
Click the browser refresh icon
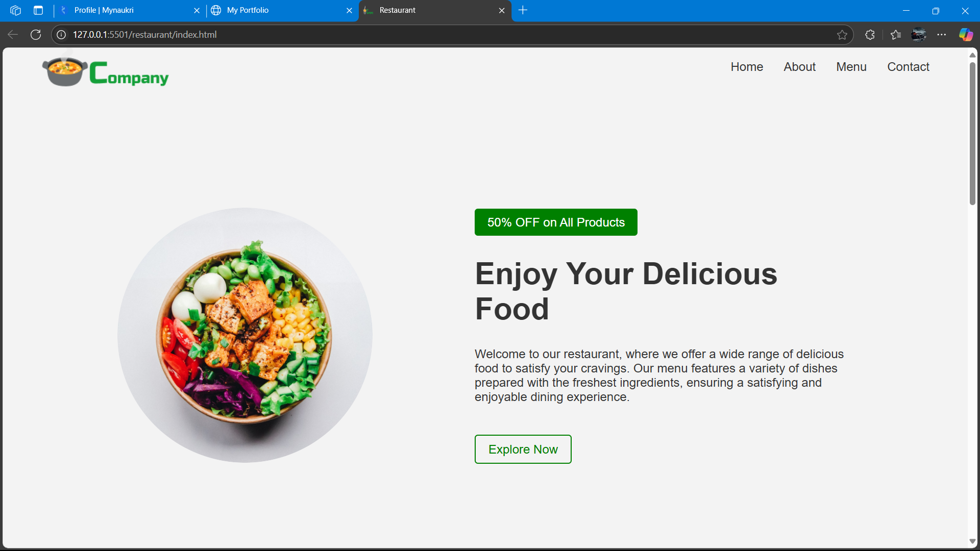coord(36,35)
